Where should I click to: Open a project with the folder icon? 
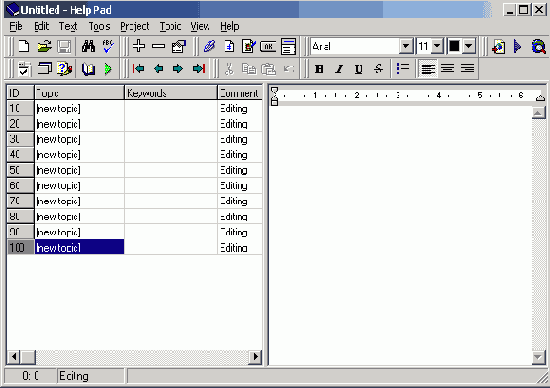pyautogui.click(x=44, y=46)
